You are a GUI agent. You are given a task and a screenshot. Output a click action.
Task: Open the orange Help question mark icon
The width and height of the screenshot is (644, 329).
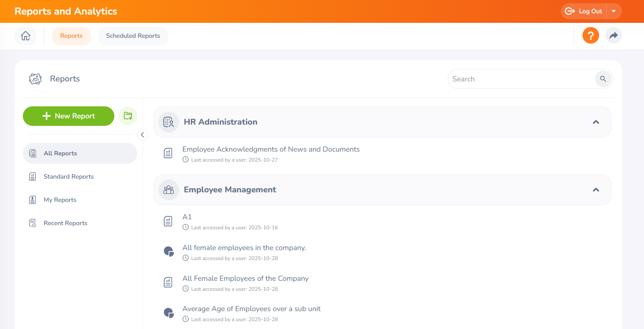pos(590,36)
